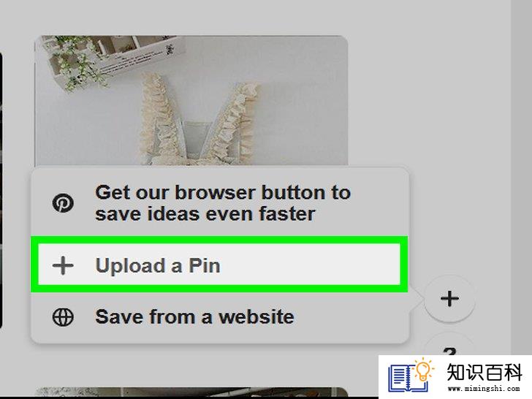Image resolution: width=532 pixels, height=399 pixels.
Task: Visit the www.mimingshi.com link
Action: click(x=484, y=388)
